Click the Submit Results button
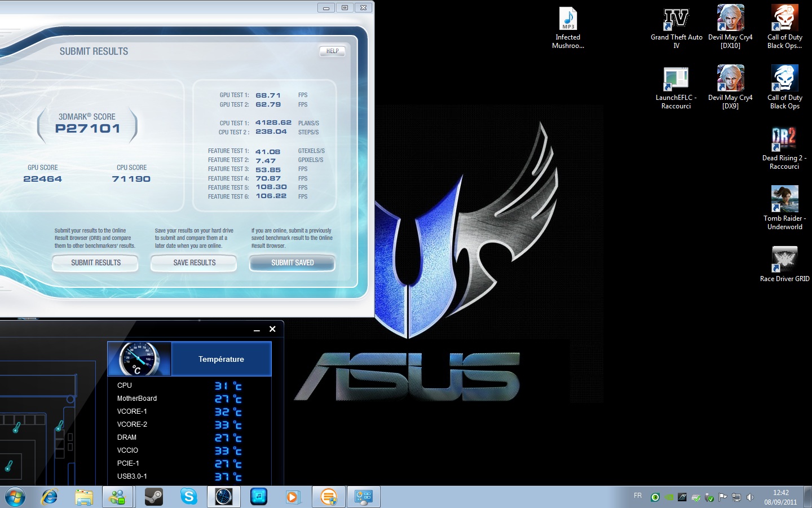Image resolution: width=812 pixels, height=508 pixels. tap(95, 263)
